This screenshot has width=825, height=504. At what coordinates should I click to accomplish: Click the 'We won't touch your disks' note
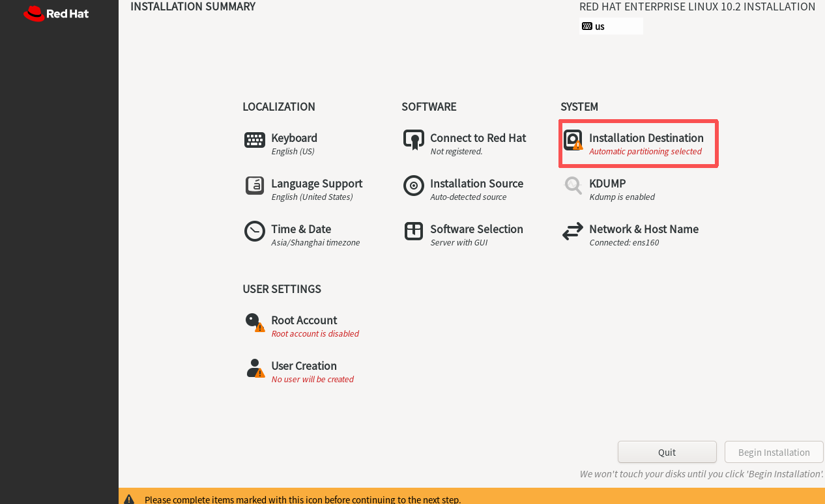pos(702,474)
